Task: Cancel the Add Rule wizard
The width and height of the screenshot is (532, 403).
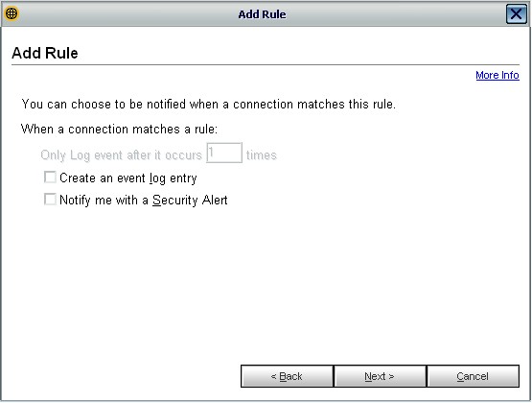Action: tap(473, 376)
